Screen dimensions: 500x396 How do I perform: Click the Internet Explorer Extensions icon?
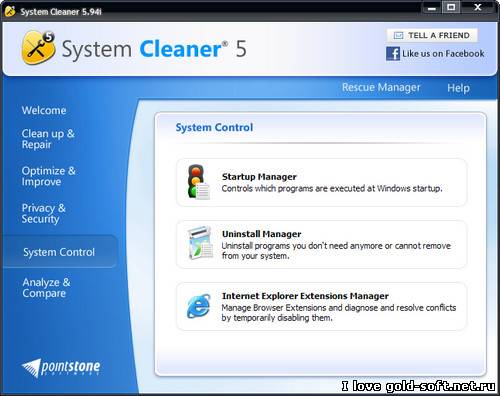pyautogui.click(x=199, y=306)
